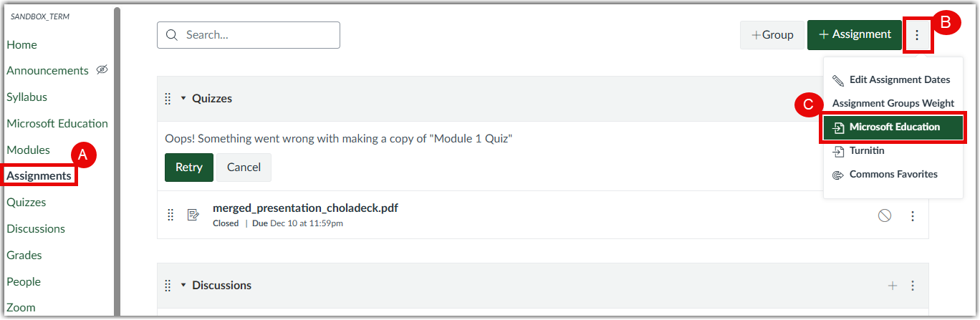Viewport: 980px width, 320px height.
Task: Choose Edit Assignment Dates menu option
Action: (899, 79)
